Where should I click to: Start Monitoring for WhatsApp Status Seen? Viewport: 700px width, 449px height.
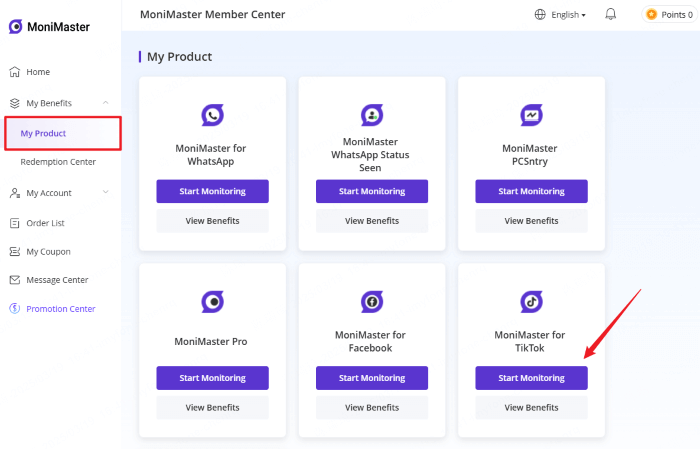(x=372, y=191)
